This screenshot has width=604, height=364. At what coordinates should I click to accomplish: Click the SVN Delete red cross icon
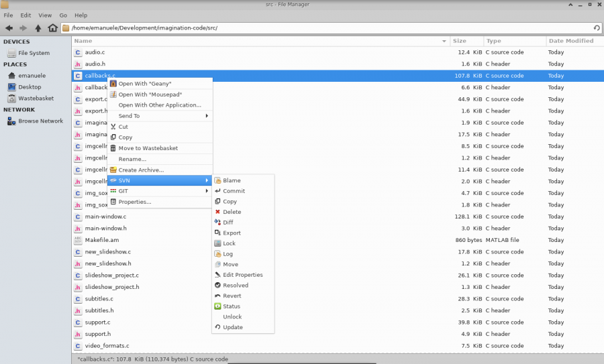pos(217,212)
